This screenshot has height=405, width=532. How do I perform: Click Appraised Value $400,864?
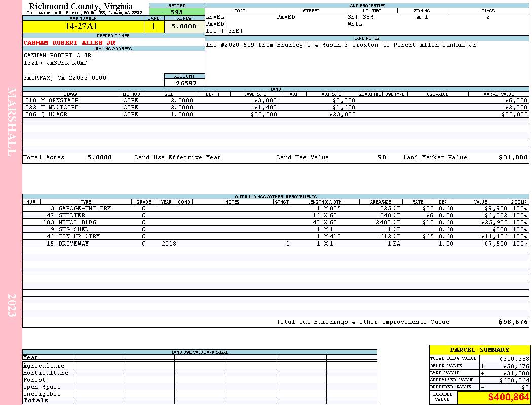click(514, 380)
